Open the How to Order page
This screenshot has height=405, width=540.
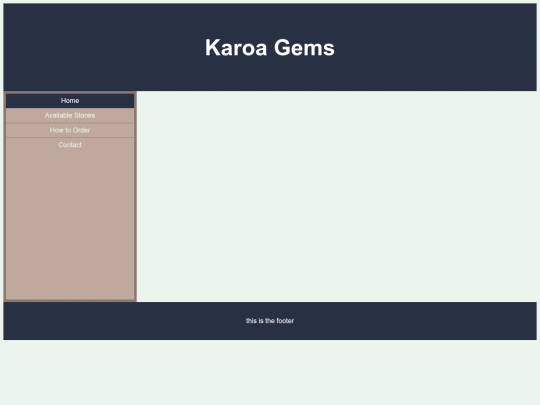[70, 130]
